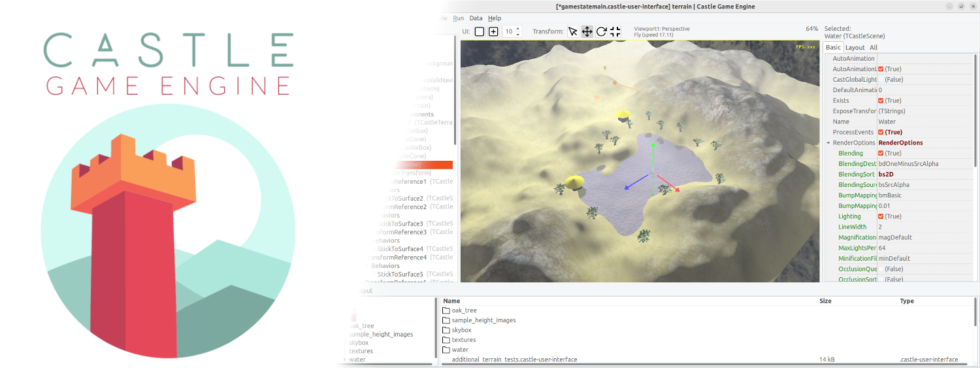Click the MagnificationFilter value magDefault
This screenshot has width=980, height=368.
[x=895, y=237]
